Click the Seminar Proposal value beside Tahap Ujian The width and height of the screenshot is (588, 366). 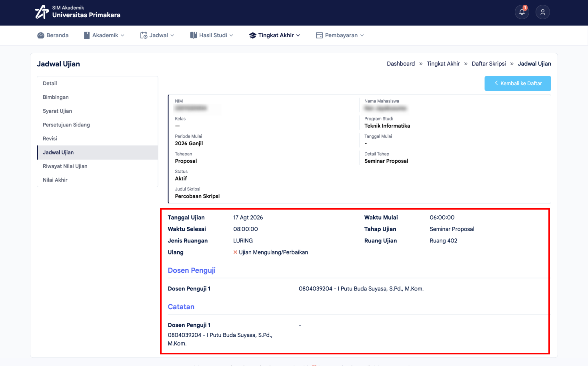tap(452, 229)
